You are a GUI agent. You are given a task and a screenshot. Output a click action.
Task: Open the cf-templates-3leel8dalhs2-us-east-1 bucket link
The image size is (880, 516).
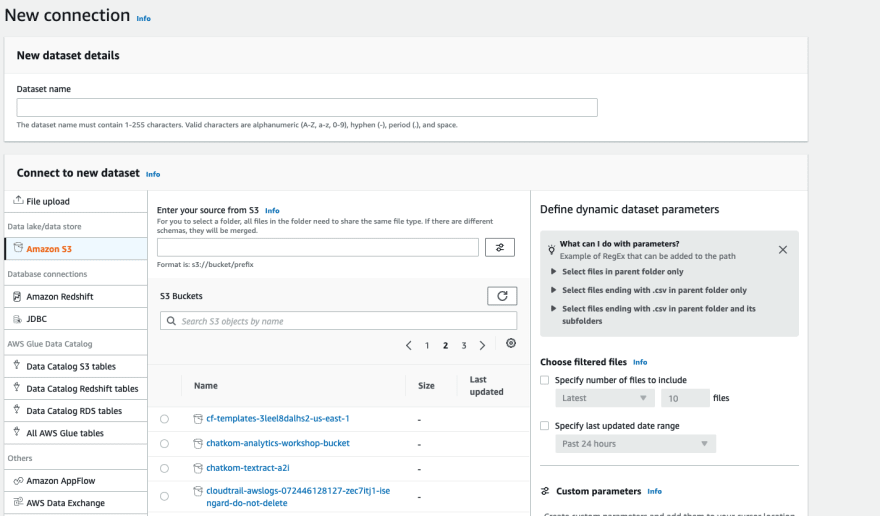coord(278,418)
